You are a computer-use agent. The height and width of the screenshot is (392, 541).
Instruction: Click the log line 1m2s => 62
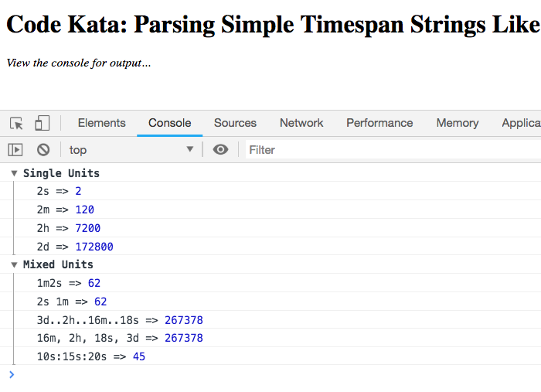pos(270,283)
